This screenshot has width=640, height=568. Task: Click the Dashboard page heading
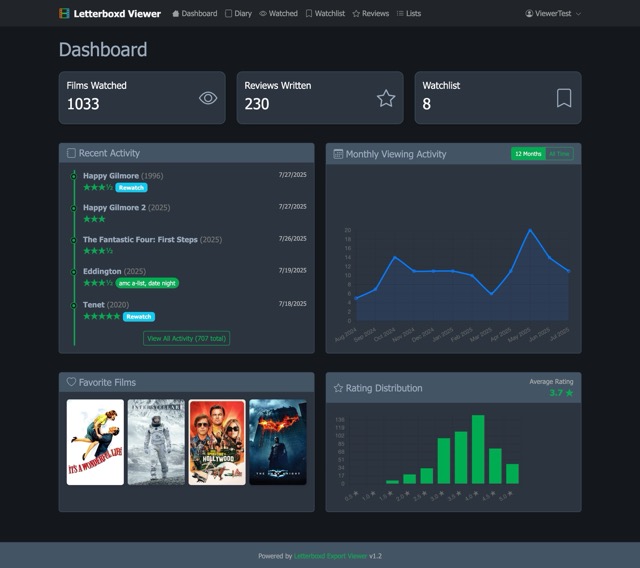pos(103,50)
